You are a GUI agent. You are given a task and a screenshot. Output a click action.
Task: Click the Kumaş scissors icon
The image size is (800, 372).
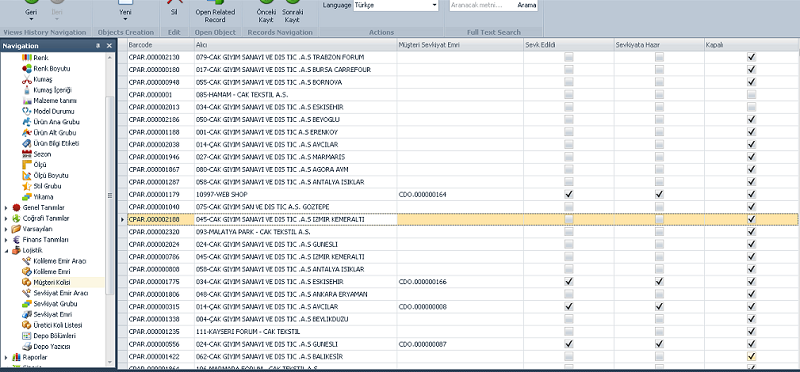pos(27,79)
